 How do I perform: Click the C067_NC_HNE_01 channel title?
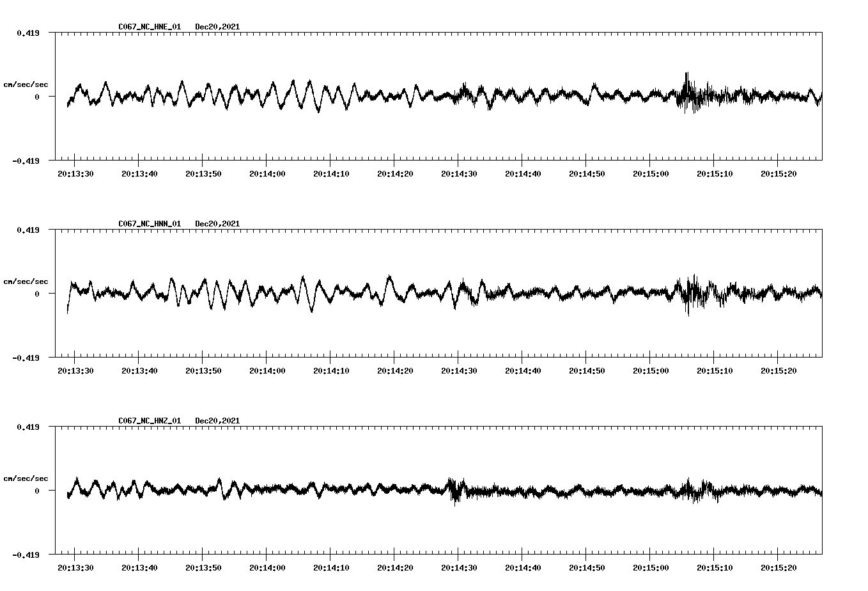(150, 27)
